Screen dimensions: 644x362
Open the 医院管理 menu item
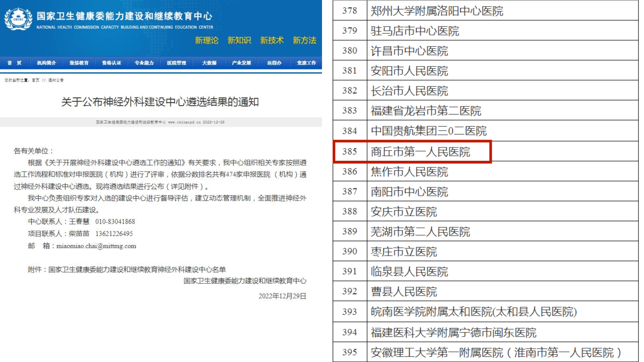[x=177, y=63]
